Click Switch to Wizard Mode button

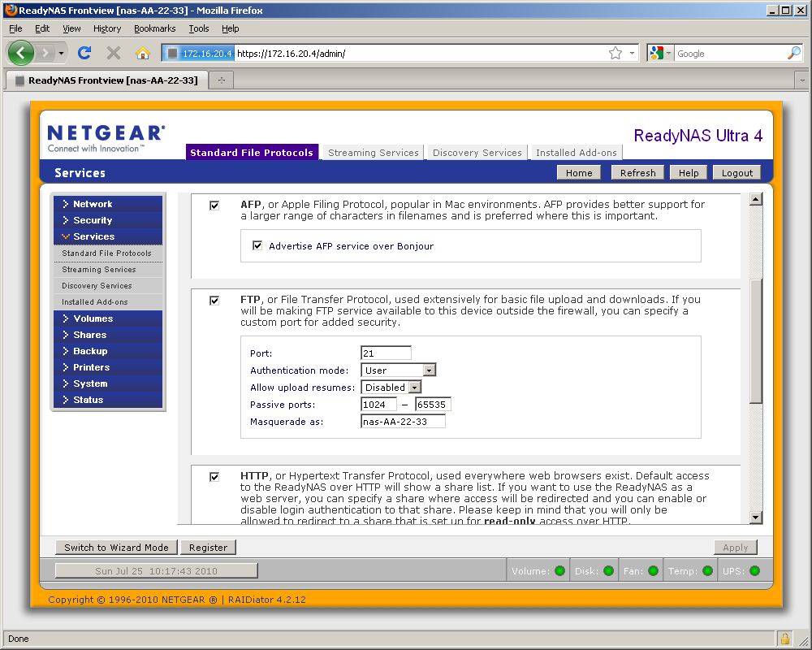pos(116,548)
